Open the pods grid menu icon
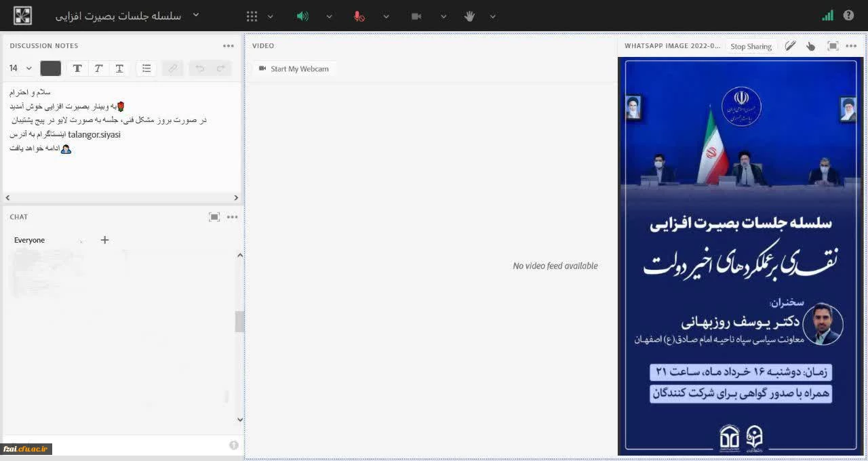The image size is (868, 461). pyautogui.click(x=252, y=16)
